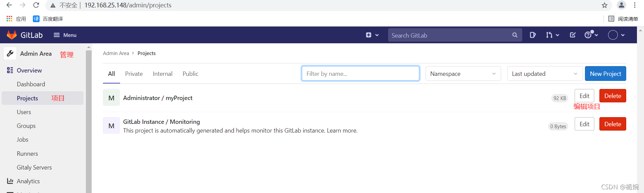
Task: Open Runners in the sidebar
Action: tap(27, 154)
